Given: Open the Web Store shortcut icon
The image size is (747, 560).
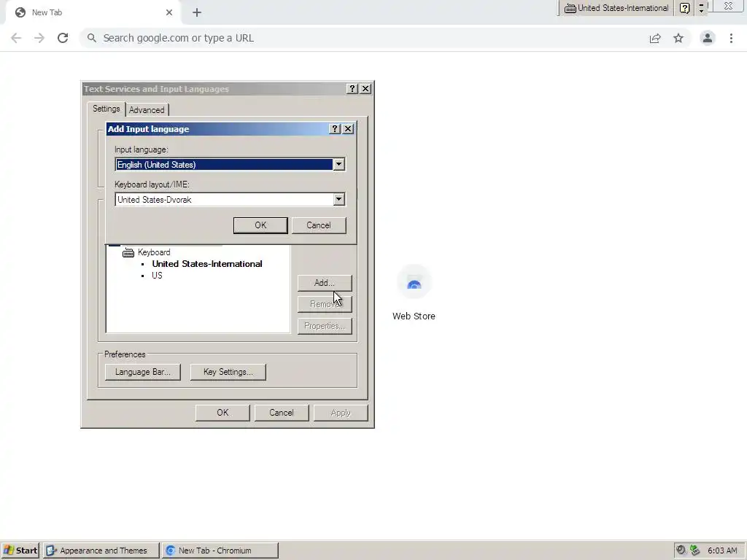Looking at the screenshot, I should click(414, 282).
